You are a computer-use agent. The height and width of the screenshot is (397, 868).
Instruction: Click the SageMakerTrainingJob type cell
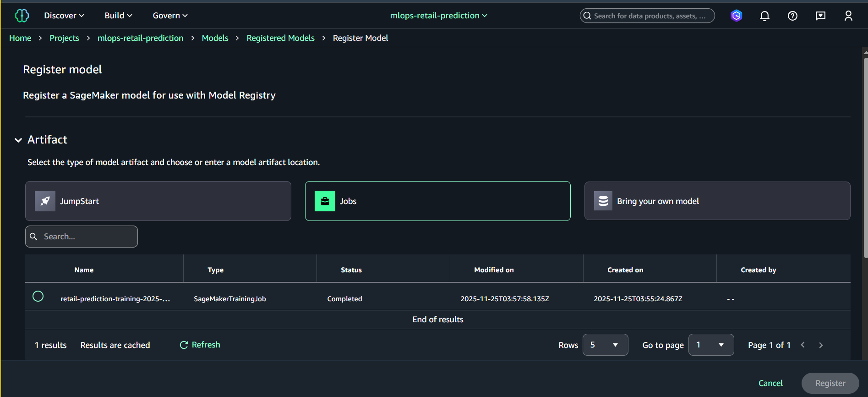[x=230, y=299]
